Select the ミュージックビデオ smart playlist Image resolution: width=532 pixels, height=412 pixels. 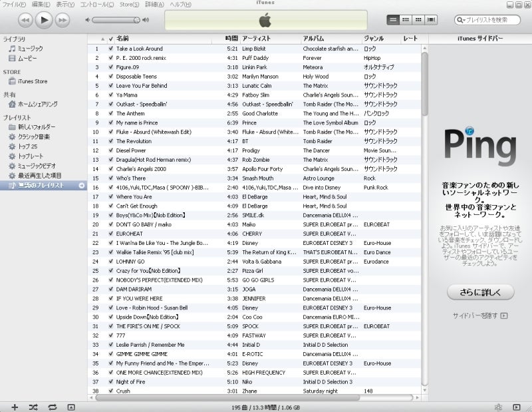click(37, 166)
